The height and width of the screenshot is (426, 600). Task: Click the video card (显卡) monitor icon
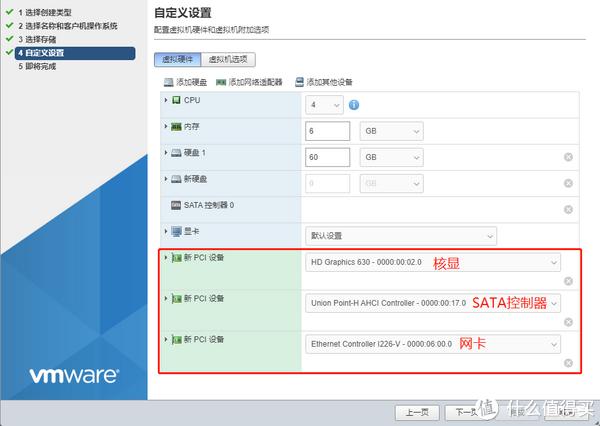coord(176,232)
